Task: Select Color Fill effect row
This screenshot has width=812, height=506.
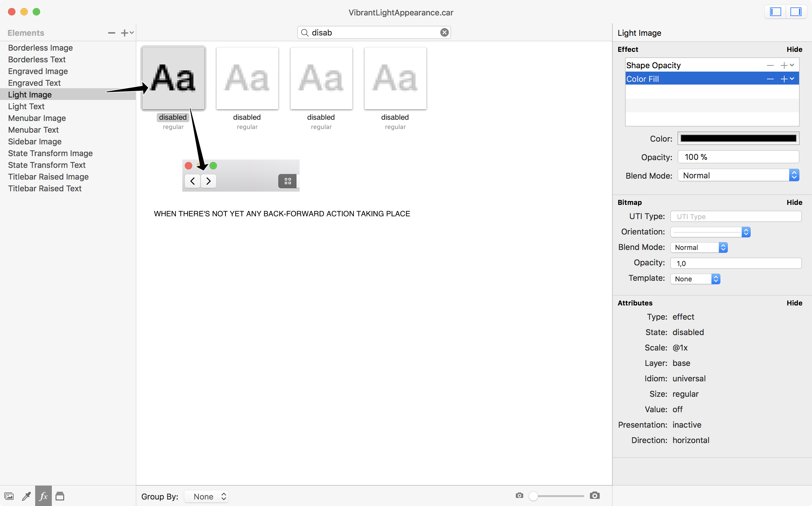Action: click(712, 79)
